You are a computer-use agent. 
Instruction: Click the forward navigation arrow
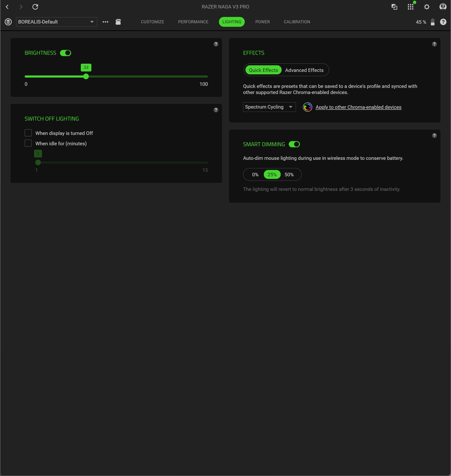[x=21, y=7]
